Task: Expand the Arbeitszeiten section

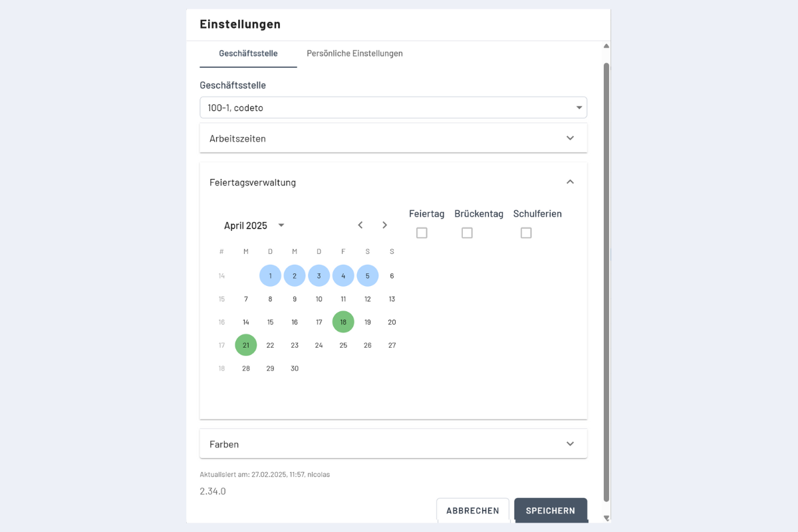Action: (570, 138)
